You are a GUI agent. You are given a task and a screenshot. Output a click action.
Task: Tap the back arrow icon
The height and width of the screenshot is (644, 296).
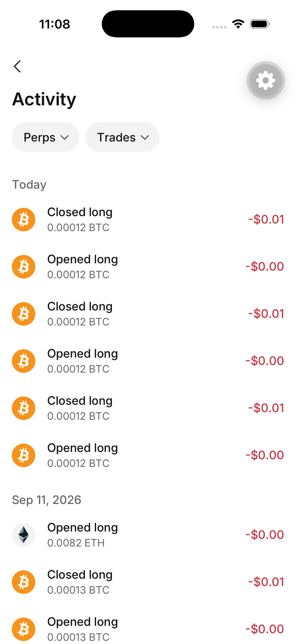[x=17, y=66]
